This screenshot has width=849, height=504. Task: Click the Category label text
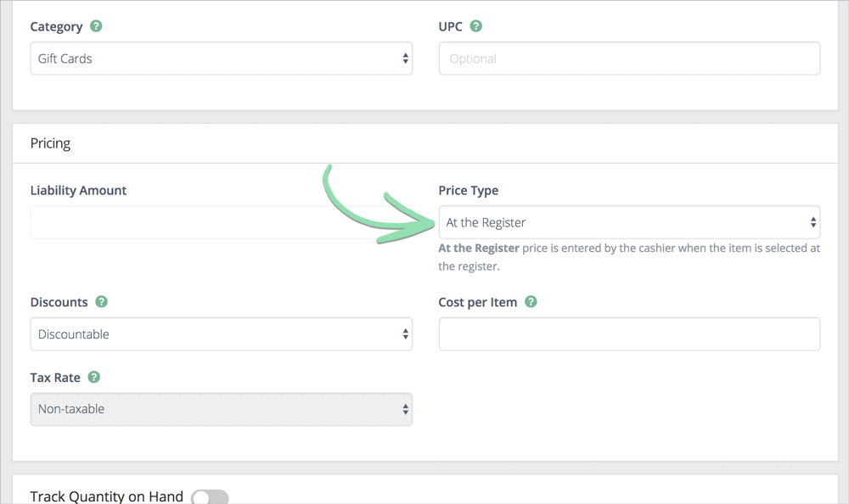pos(56,26)
